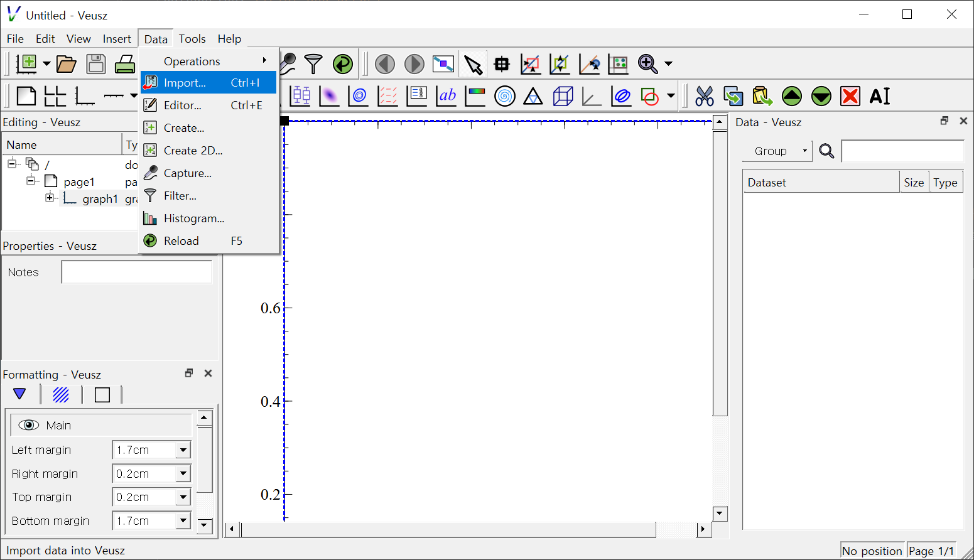Add a text label widget (ab icon)
This screenshot has width=974, height=560.
pyautogui.click(x=446, y=96)
